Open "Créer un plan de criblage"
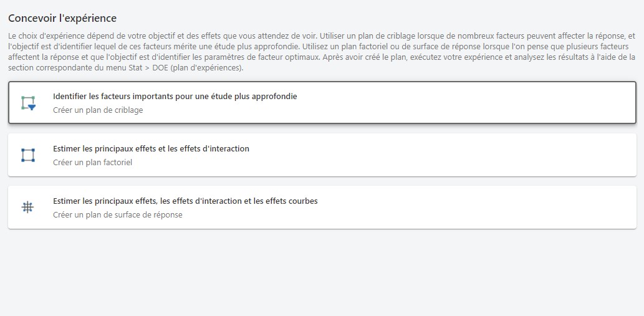 click(98, 110)
